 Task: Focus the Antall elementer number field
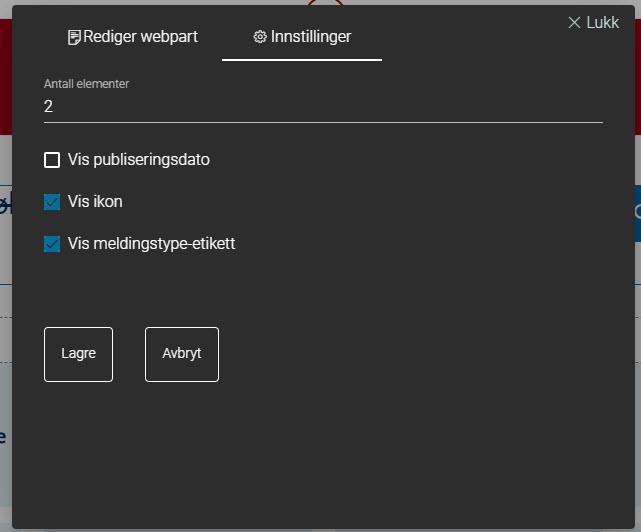pyautogui.click(x=323, y=107)
